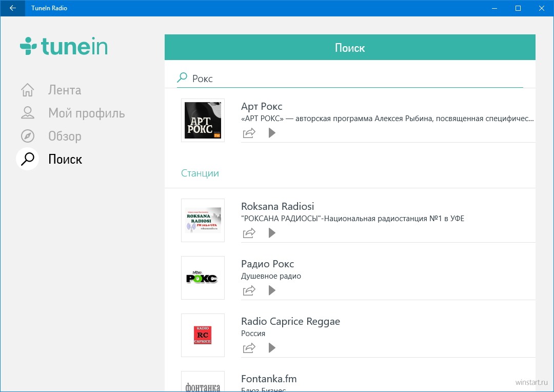
Task: Click the magnifier icon in search field
Action: point(182,77)
